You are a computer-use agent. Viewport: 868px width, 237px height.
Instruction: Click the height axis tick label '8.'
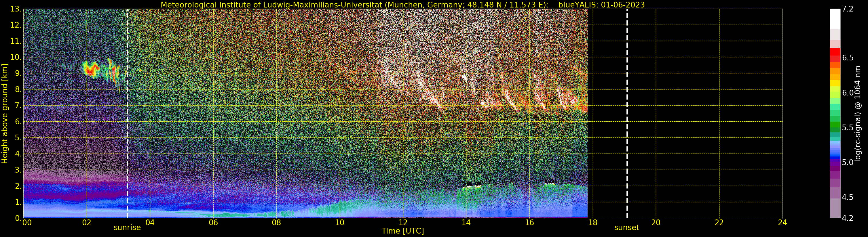pyautogui.click(x=18, y=89)
